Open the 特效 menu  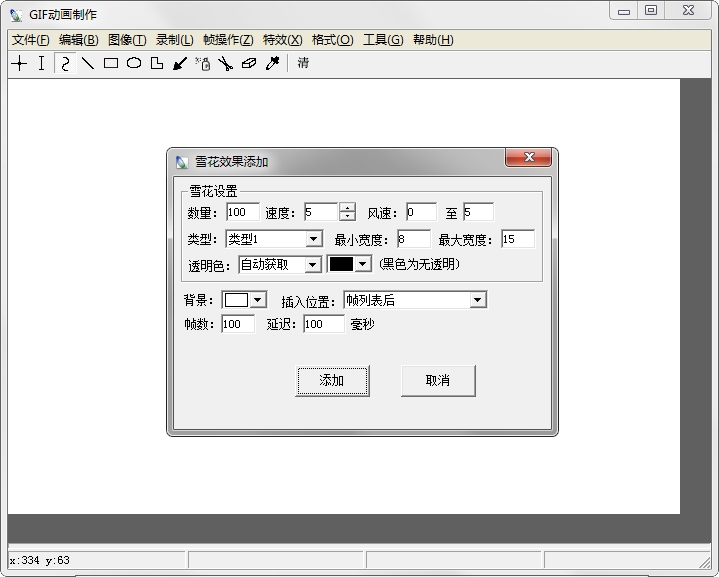point(282,40)
